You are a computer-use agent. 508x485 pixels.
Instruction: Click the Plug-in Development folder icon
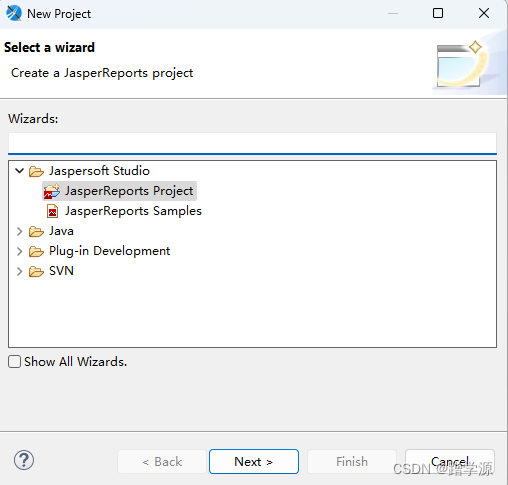(x=36, y=251)
